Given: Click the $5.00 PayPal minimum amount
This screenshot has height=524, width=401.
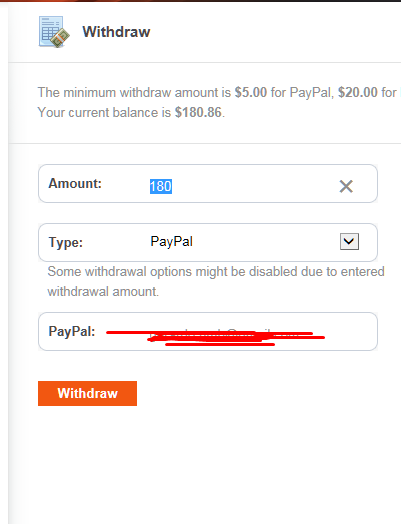Looking at the screenshot, I should click(251, 92).
